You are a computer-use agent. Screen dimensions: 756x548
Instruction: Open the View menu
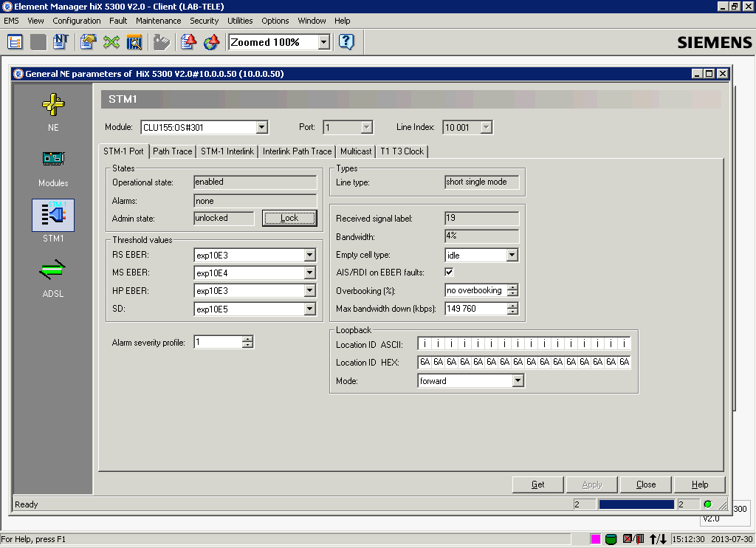[x=35, y=21]
